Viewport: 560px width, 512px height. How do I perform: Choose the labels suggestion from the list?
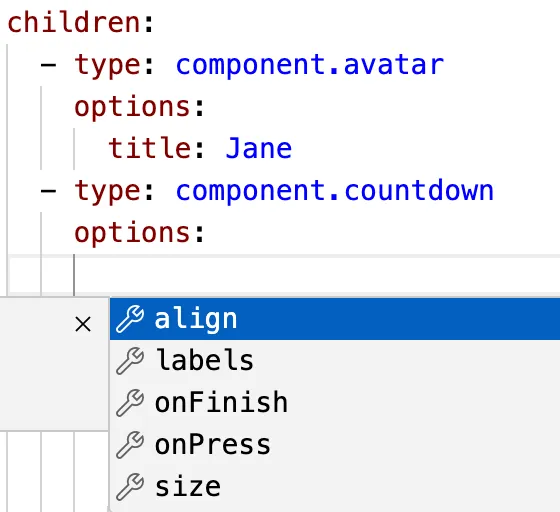click(335, 361)
